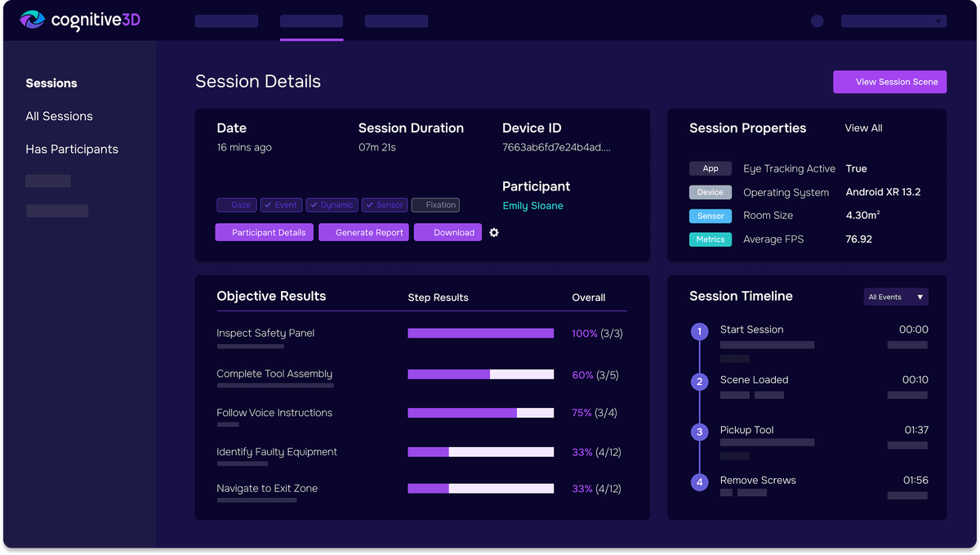Click the cognitive3D logo icon
The height and width of the screenshot is (555, 980).
point(31,20)
